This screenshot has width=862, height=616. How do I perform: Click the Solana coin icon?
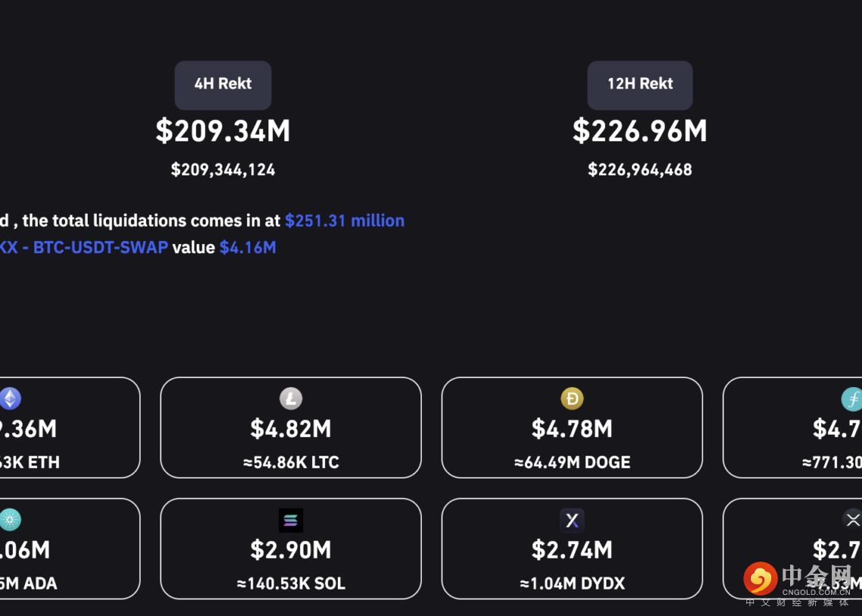coord(291,520)
